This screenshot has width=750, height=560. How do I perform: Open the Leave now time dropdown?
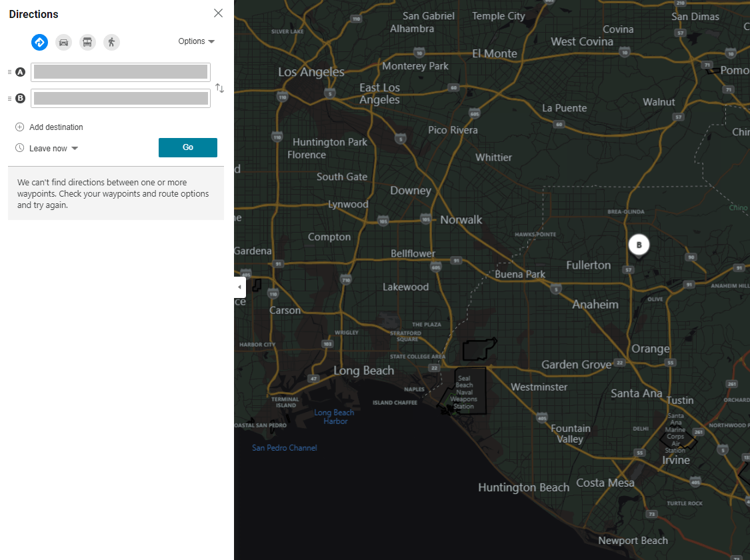47,148
